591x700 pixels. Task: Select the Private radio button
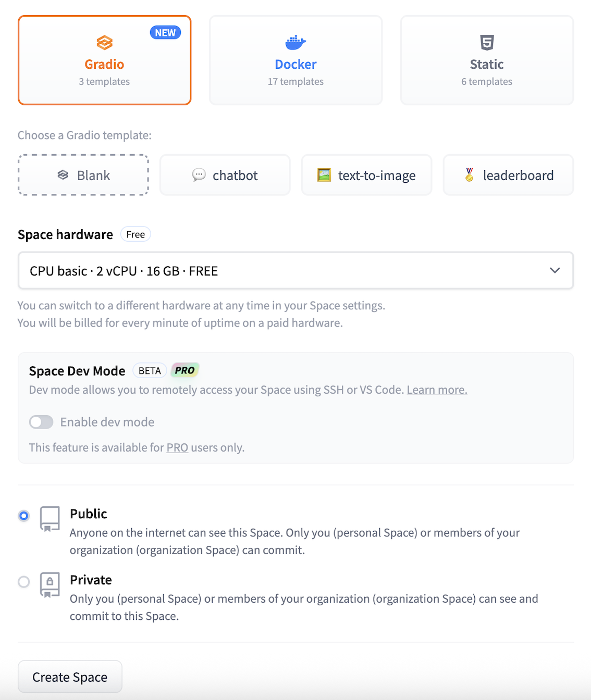click(24, 582)
